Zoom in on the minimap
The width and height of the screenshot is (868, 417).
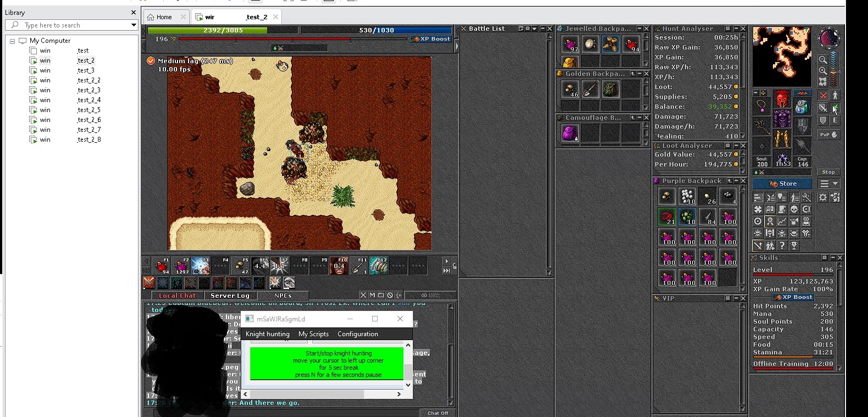click(823, 71)
